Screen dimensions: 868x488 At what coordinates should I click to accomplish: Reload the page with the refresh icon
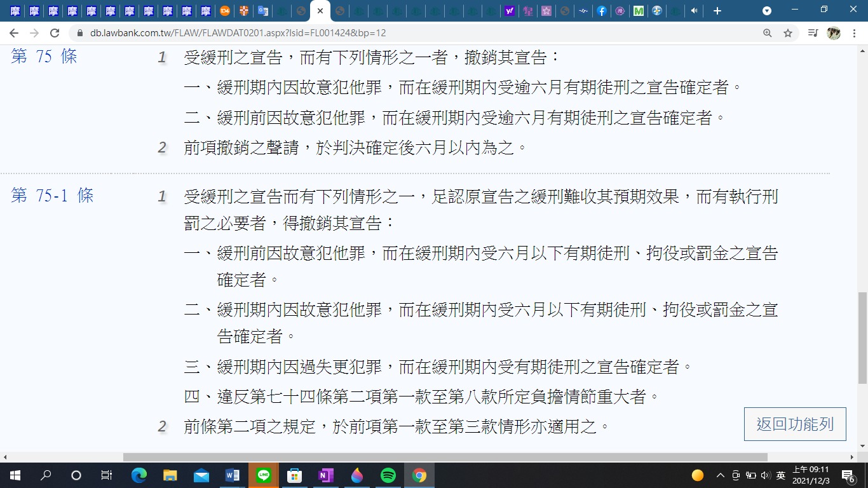tap(55, 33)
